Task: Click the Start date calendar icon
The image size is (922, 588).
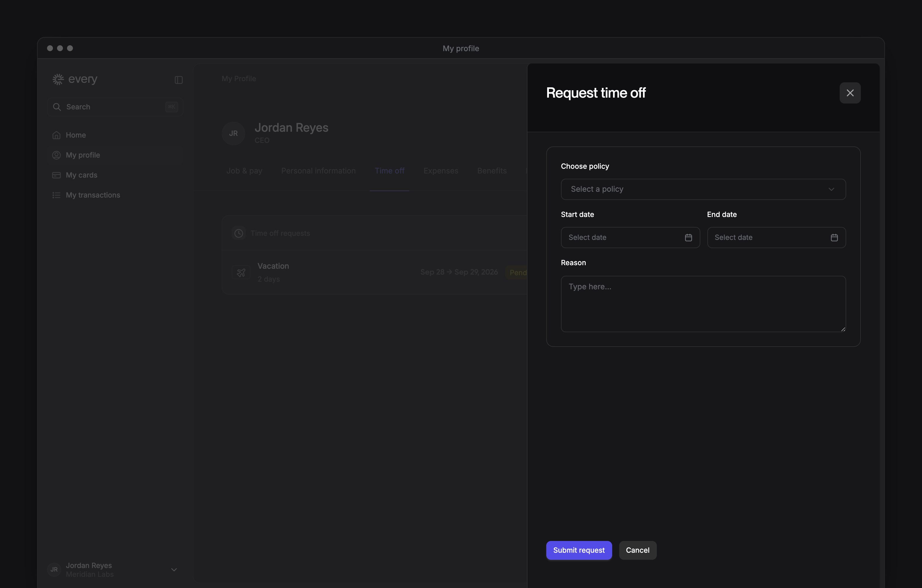Action: coord(688,238)
